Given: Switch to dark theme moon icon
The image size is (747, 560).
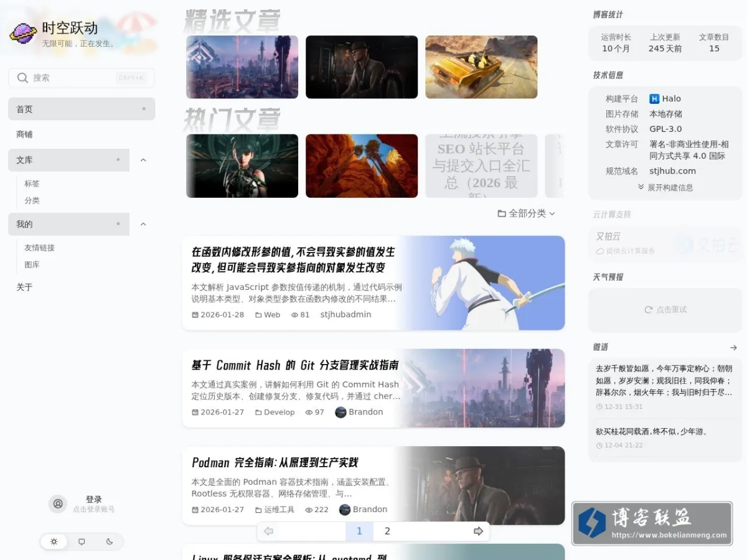Looking at the screenshot, I should pos(110,542).
